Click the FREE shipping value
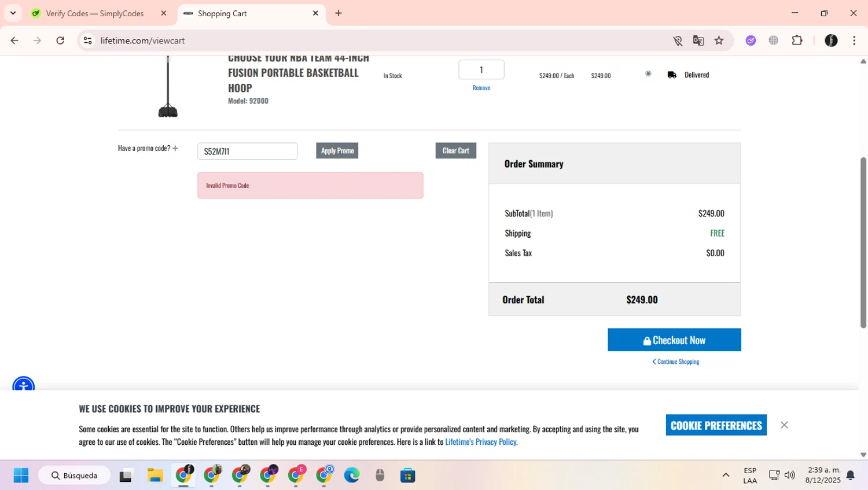Screen dimensions: 868x490 coord(718,233)
